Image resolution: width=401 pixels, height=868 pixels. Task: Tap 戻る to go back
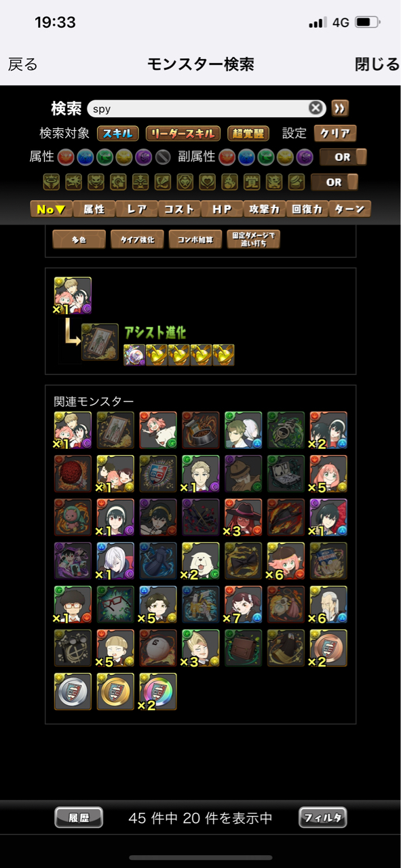tap(23, 64)
